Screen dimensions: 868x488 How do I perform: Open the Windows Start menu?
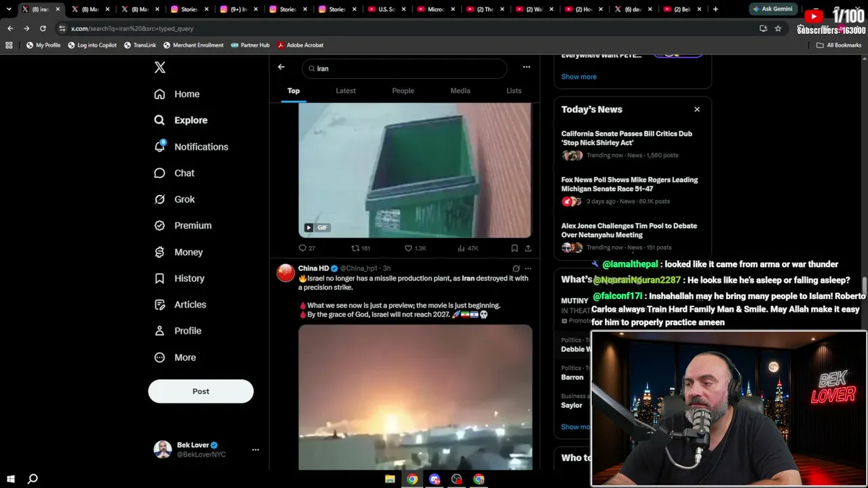[10, 479]
